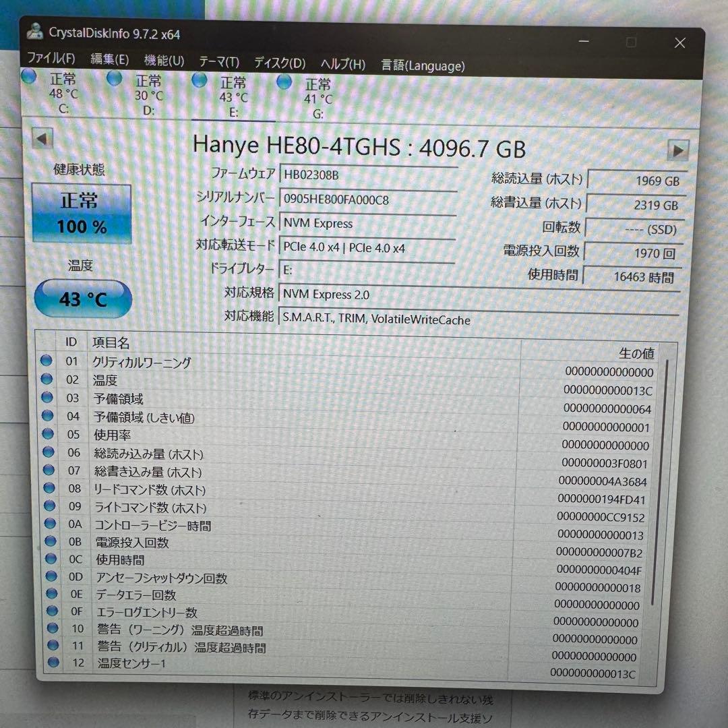The image size is (728, 728).
Task: Click total host writes value 2319 GB
Action: (x=636, y=205)
